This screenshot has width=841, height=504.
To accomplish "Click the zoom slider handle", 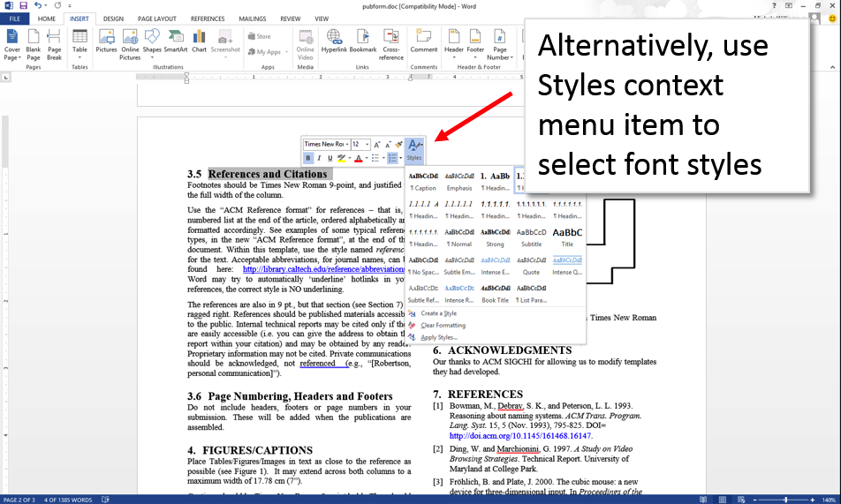I will (785, 500).
